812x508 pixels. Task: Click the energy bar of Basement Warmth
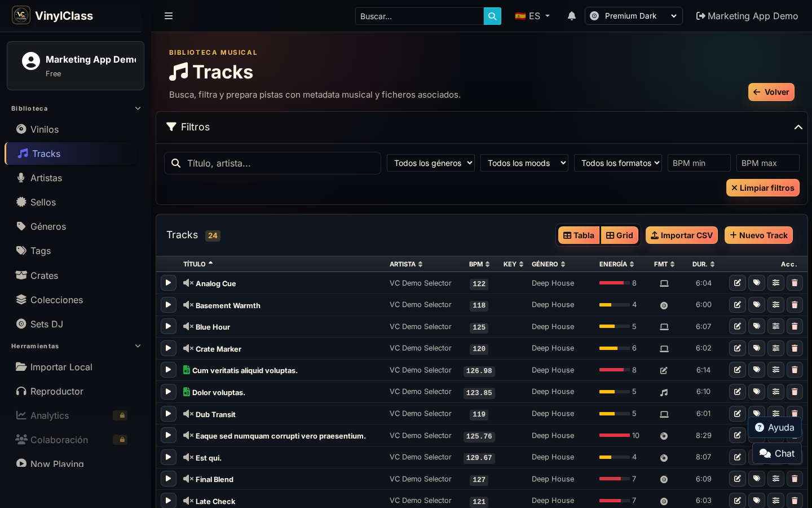(615, 305)
